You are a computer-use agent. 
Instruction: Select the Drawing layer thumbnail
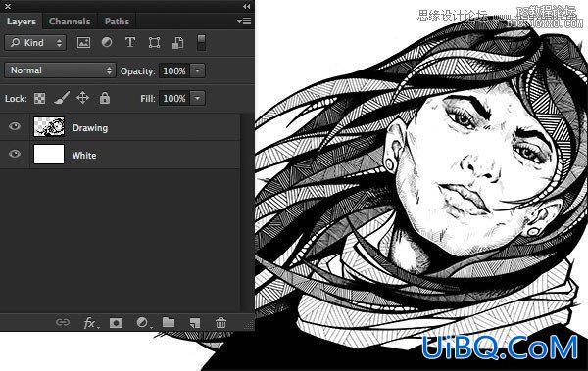(49, 126)
